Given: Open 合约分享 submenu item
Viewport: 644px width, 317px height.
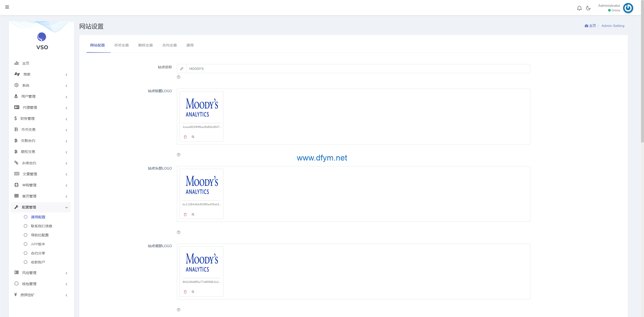Looking at the screenshot, I should coord(38,253).
